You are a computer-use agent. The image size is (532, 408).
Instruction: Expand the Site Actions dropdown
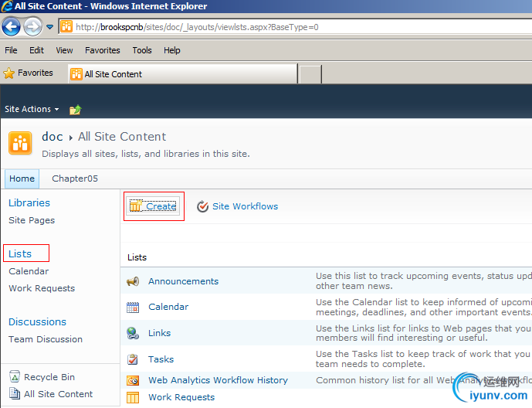[32, 109]
